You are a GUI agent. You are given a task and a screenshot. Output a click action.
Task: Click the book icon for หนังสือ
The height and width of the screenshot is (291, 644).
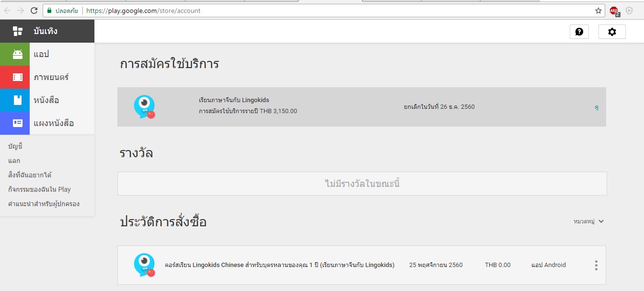coord(18,100)
